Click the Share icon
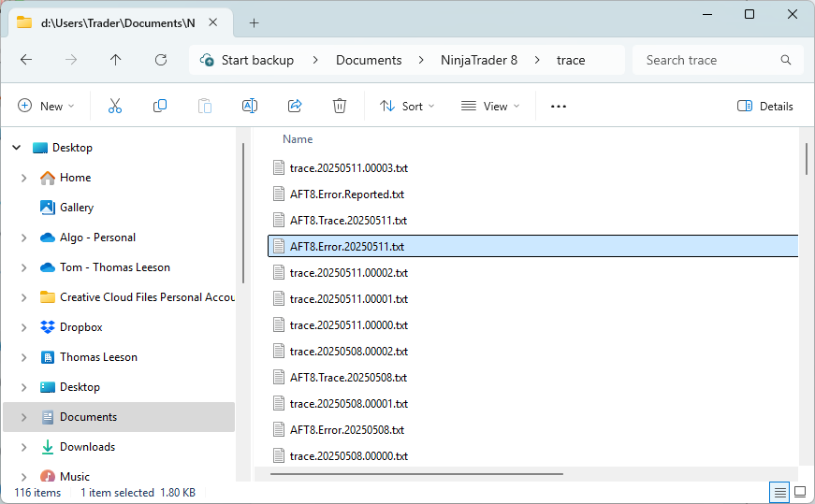Image resolution: width=815 pixels, height=504 pixels. 295,106
